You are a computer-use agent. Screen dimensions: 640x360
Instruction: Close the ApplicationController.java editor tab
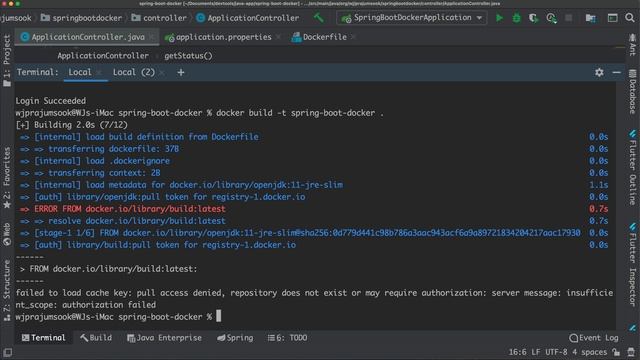pos(152,37)
